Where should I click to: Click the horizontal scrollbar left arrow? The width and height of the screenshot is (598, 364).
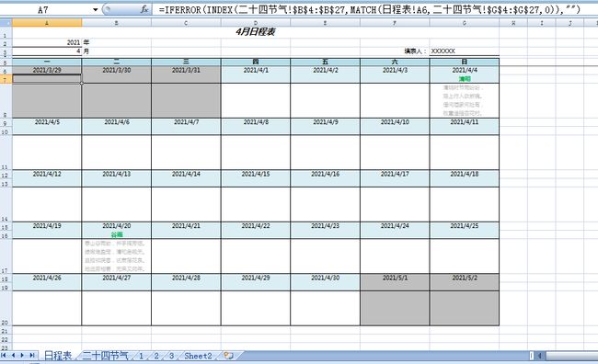540,356
